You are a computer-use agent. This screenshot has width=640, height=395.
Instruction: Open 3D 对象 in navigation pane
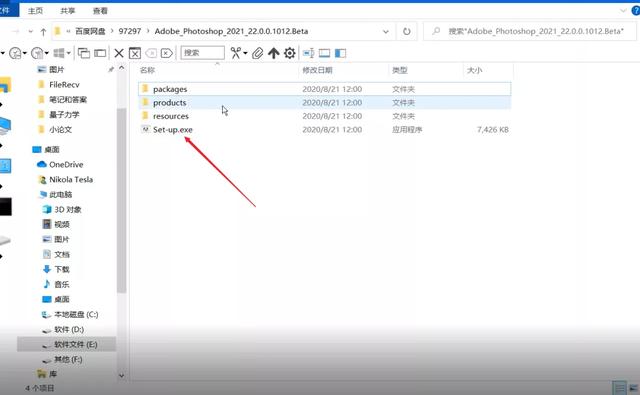point(68,210)
